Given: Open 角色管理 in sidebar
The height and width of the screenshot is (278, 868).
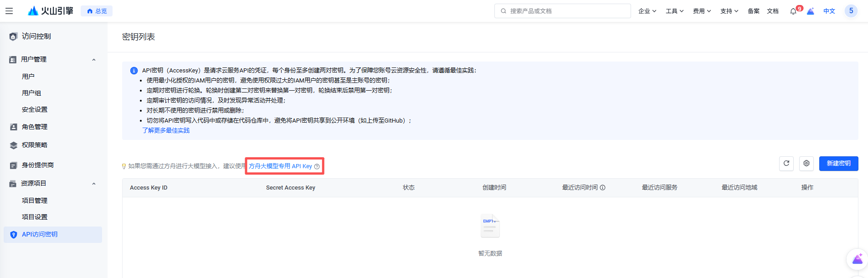Looking at the screenshot, I should 35,127.
